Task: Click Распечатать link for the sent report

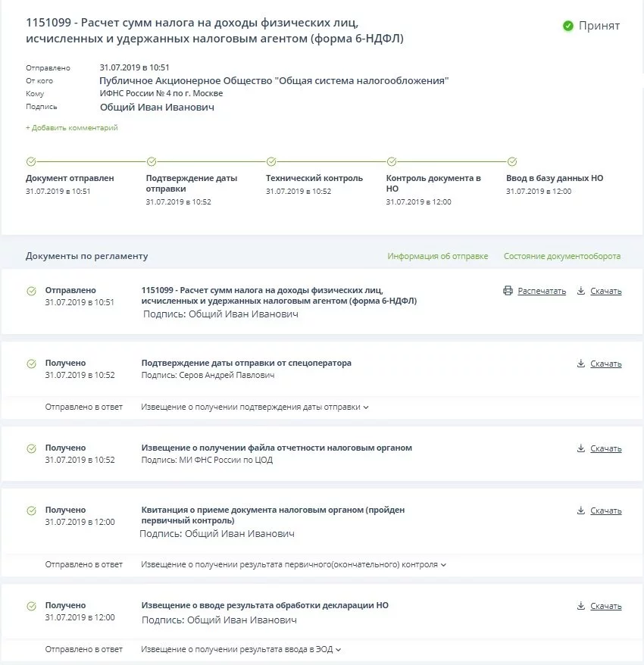Action: (542, 291)
